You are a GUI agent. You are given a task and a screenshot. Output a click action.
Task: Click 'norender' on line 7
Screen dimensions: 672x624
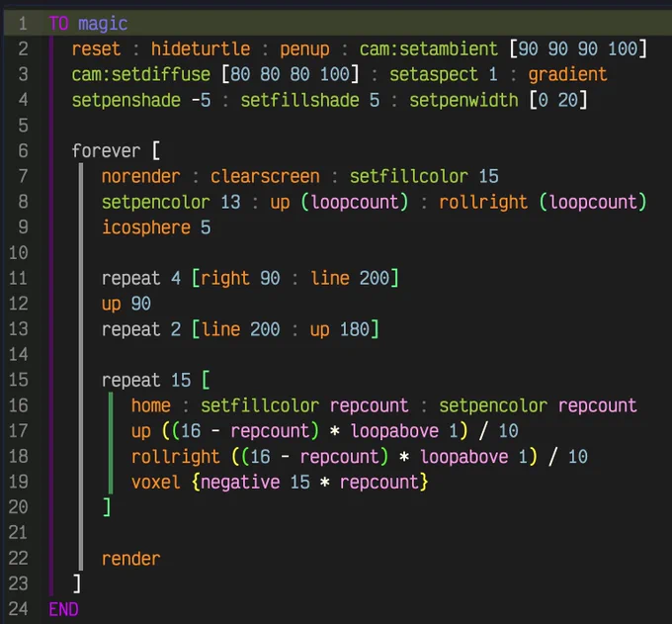tap(141, 176)
